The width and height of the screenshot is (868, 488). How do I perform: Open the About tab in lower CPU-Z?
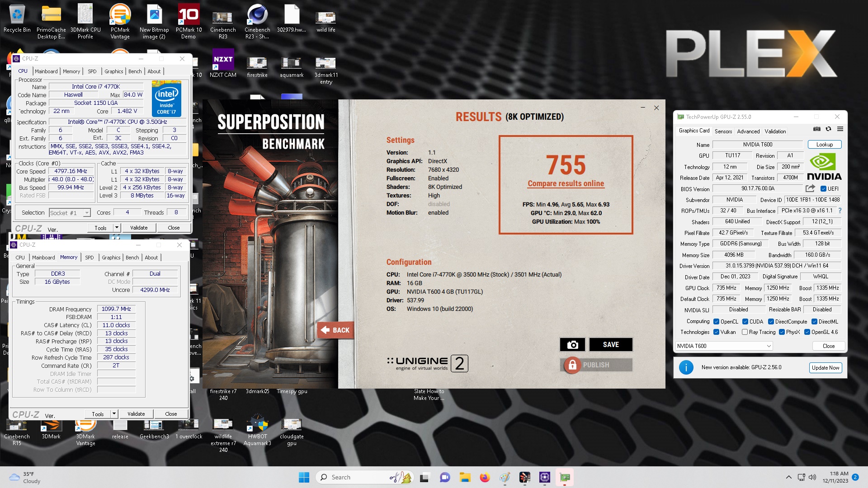pyautogui.click(x=151, y=258)
